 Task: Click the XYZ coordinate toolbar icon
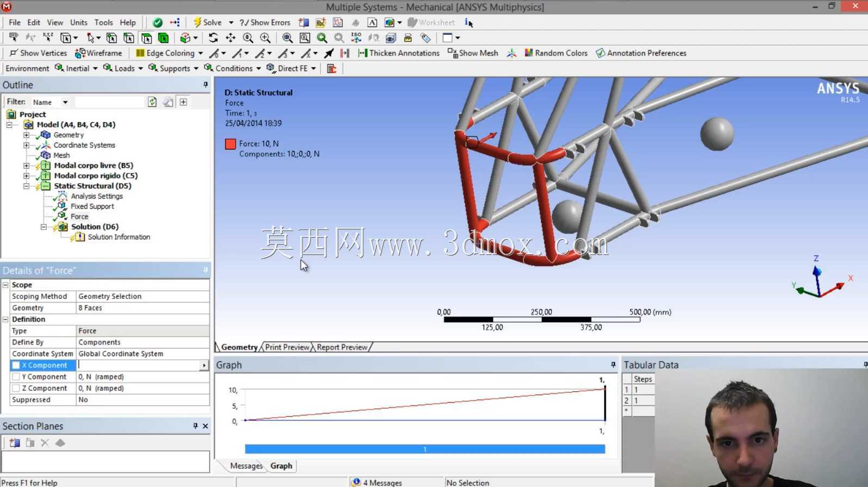click(48, 38)
